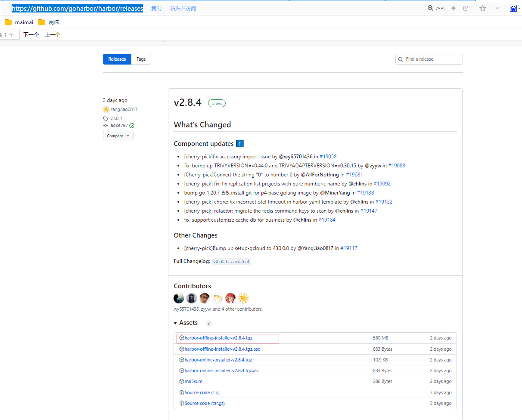Click the Find a release search field
The image size is (522, 420).
(429, 59)
